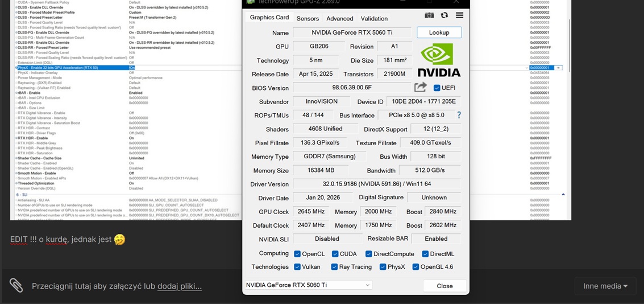The width and height of the screenshot is (644, 304).
Task: Click the Driver Version field
Action: (x=377, y=184)
